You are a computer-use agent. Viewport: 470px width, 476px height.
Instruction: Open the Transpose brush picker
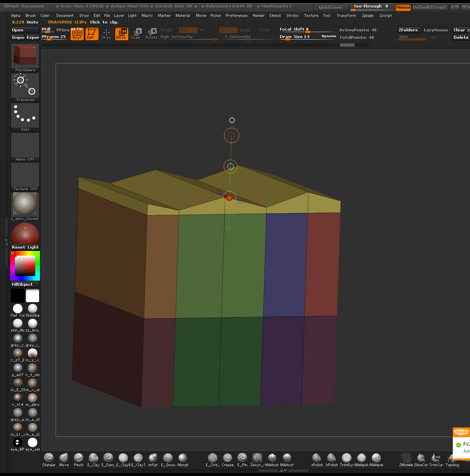point(25,87)
